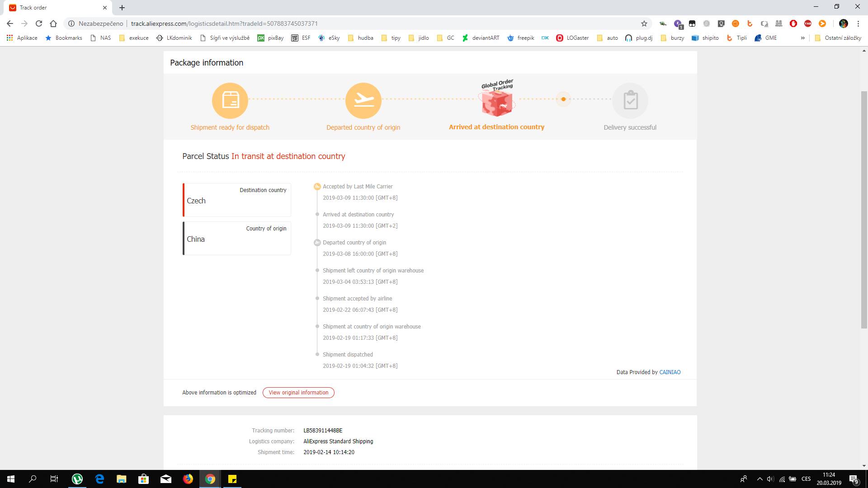Viewport: 868px width, 488px height.
Task: Click the Shipment ready for dispatch icon
Action: tap(230, 100)
